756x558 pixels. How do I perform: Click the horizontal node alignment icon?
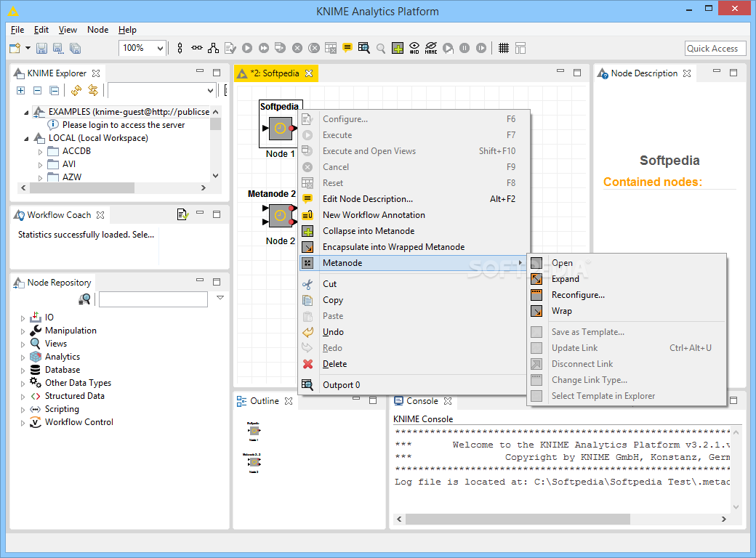(x=197, y=48)
